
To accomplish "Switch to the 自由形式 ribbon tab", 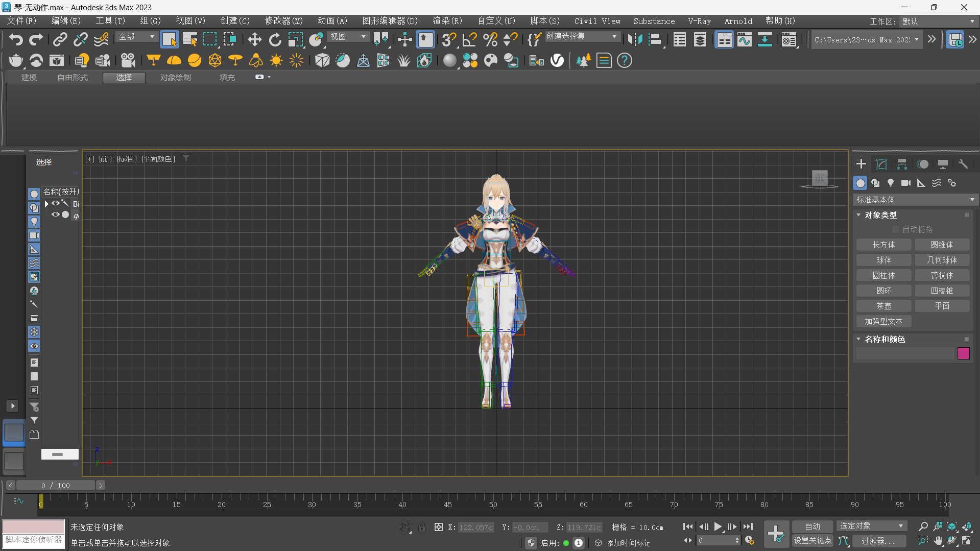I will click(73, 77).
